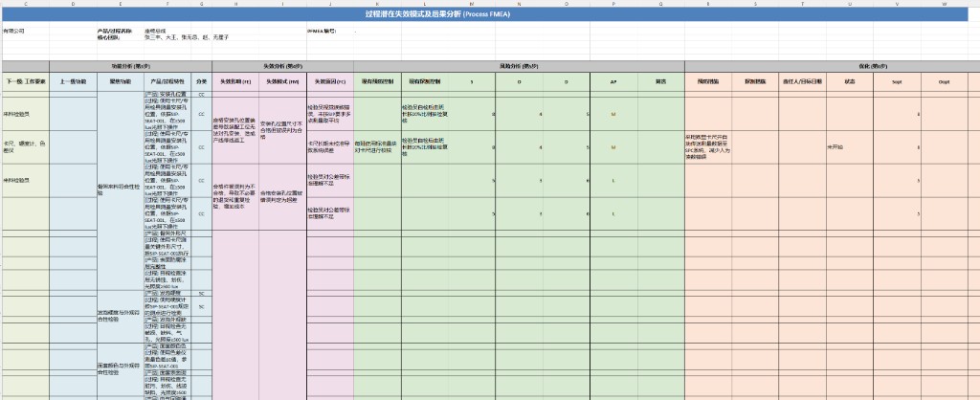The image size is (980, 400).
Task: Click the first 'SC' classification cell
Action: [201, 293]
